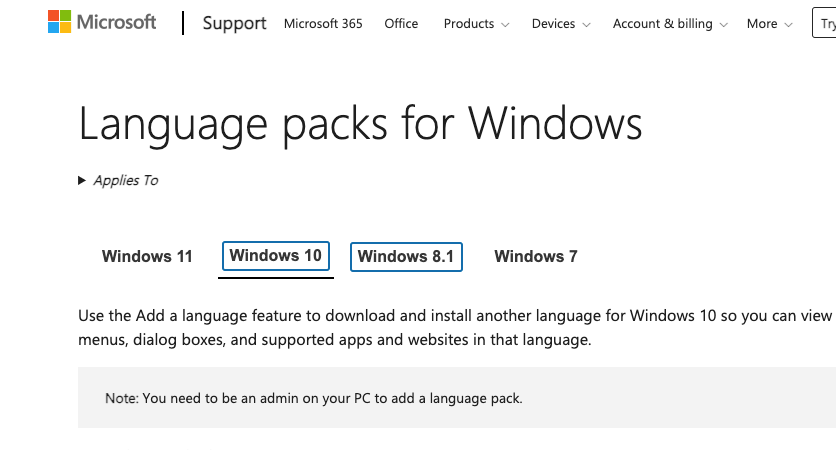Click the Microsoft four-square logo
Viewport: 836px width, 450px height.
[x=60, y=22]
